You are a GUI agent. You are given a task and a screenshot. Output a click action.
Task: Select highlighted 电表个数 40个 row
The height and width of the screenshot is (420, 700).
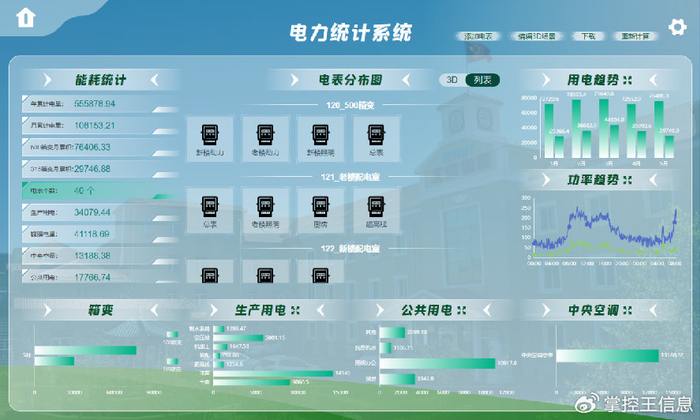[x=100, y=191]
